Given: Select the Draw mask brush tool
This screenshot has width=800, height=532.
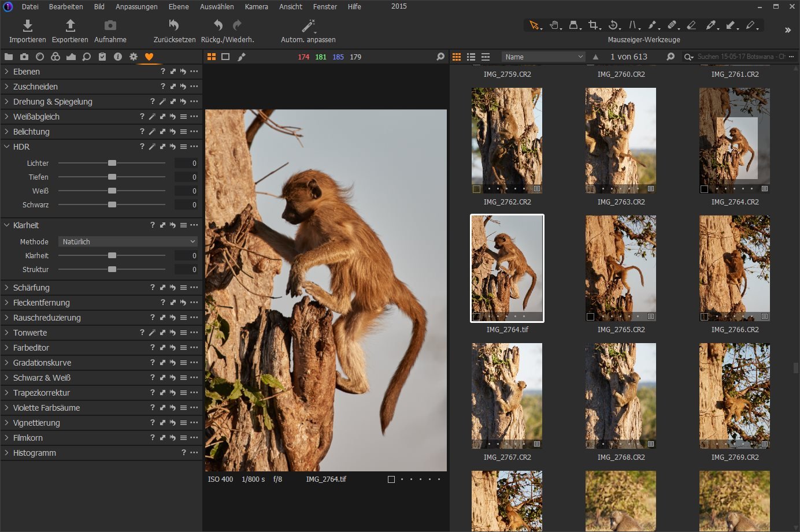Looking at the screenshot, I should tap(653, 25).
